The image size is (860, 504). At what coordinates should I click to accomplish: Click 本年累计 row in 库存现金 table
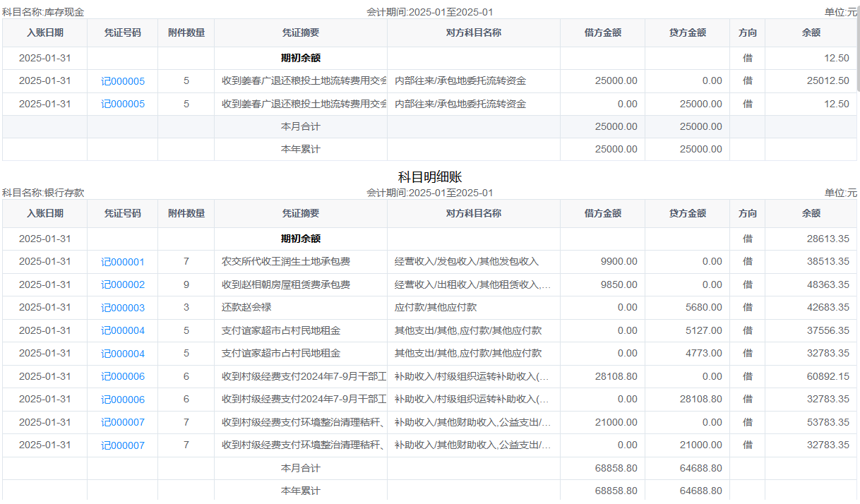point(300,150)
